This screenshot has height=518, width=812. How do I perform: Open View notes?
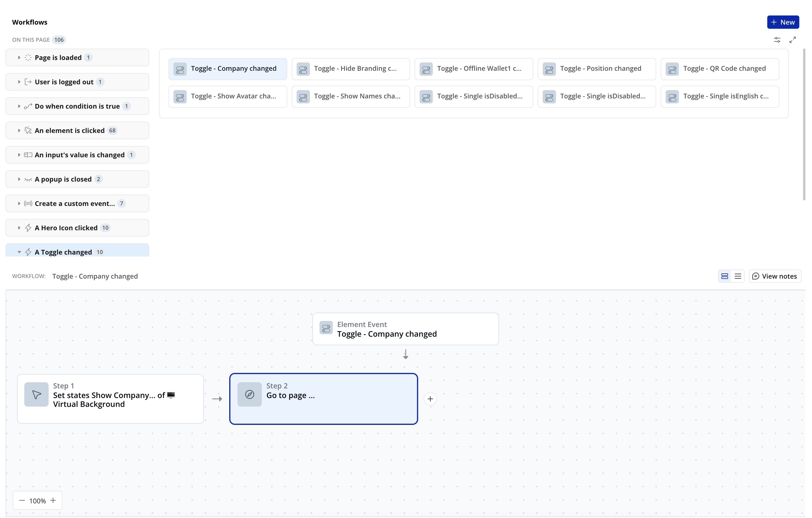click(774, 276)
